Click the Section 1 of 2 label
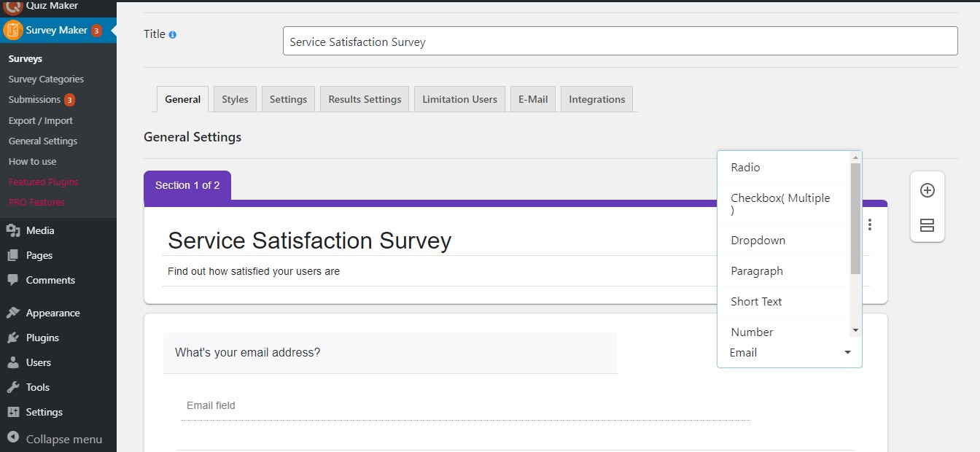Screen dimensions: 980x452 coord(187,185)
